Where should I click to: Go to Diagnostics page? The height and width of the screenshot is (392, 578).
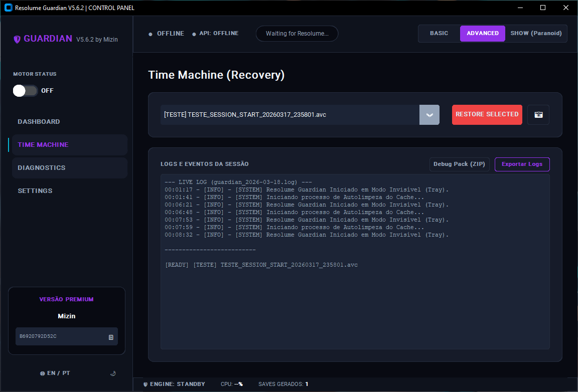70,167
